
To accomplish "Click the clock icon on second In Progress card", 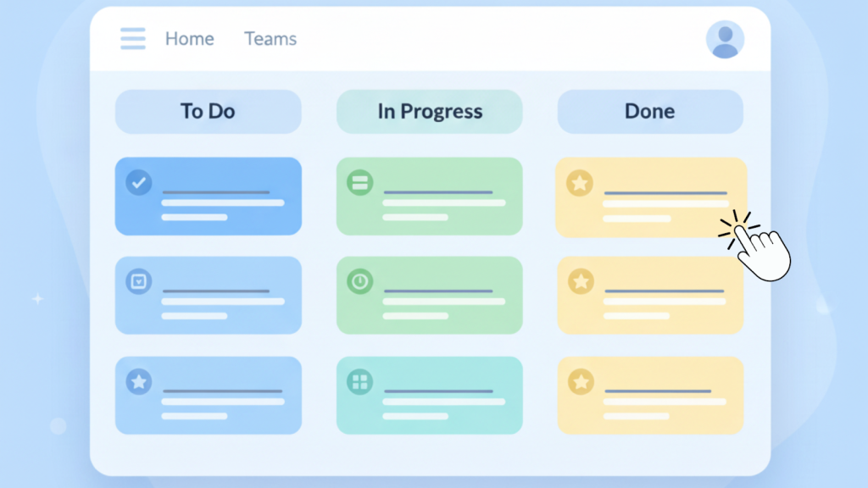I will point(359,281).
